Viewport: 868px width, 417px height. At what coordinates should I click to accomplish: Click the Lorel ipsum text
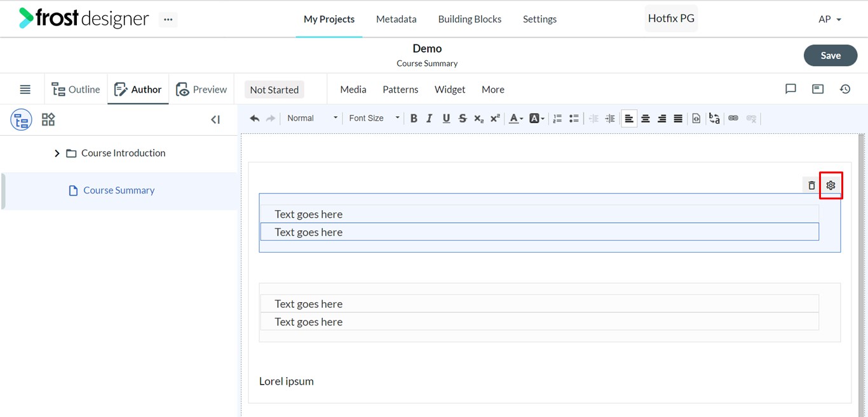coord(287,381)
